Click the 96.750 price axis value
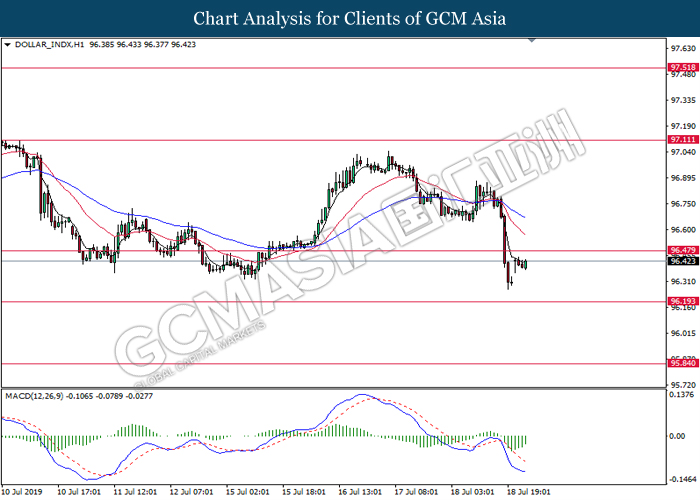The height and width of the screenshot is (500, 700). click(683, 204)
